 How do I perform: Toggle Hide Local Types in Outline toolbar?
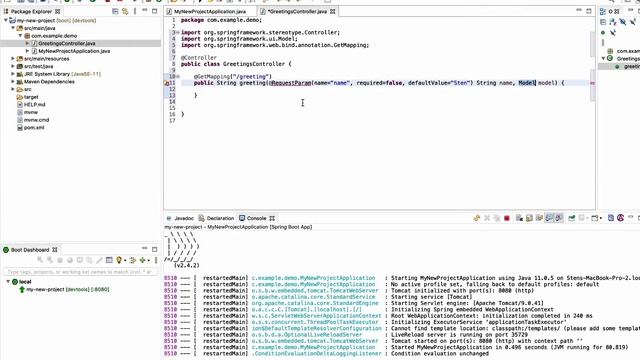(x=613, y=33)
